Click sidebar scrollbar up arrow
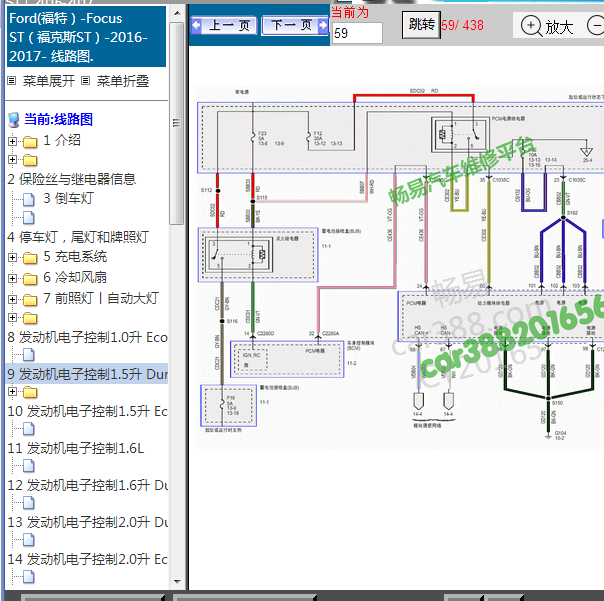This screenshot has width=604, height=601. 177,13
